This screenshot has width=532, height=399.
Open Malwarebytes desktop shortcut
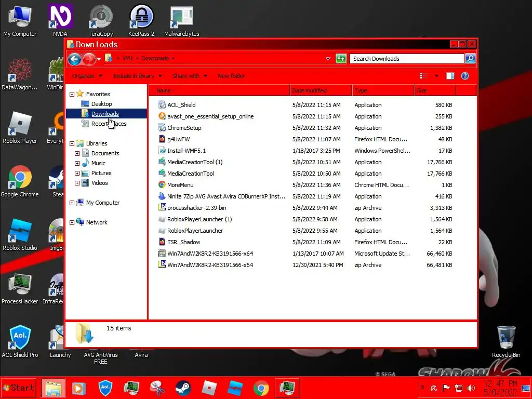(x=181, y=20)
